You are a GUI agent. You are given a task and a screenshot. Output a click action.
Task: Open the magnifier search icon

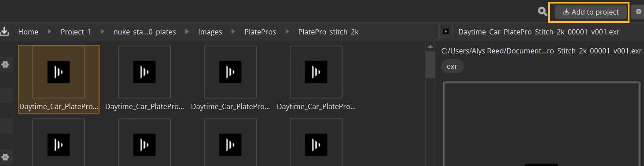click(x=543, y=12)
